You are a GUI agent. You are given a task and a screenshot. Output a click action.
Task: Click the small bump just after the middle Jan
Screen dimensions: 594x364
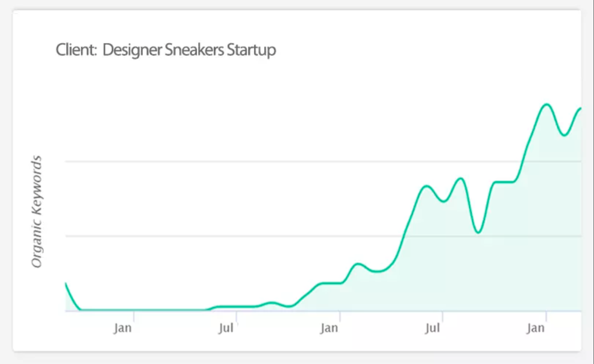[358, 264]
